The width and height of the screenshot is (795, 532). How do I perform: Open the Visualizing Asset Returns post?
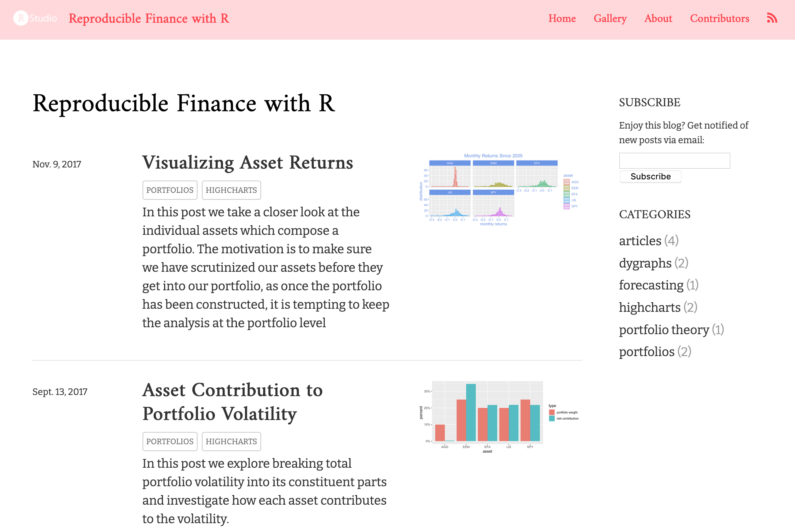(248, 162)
